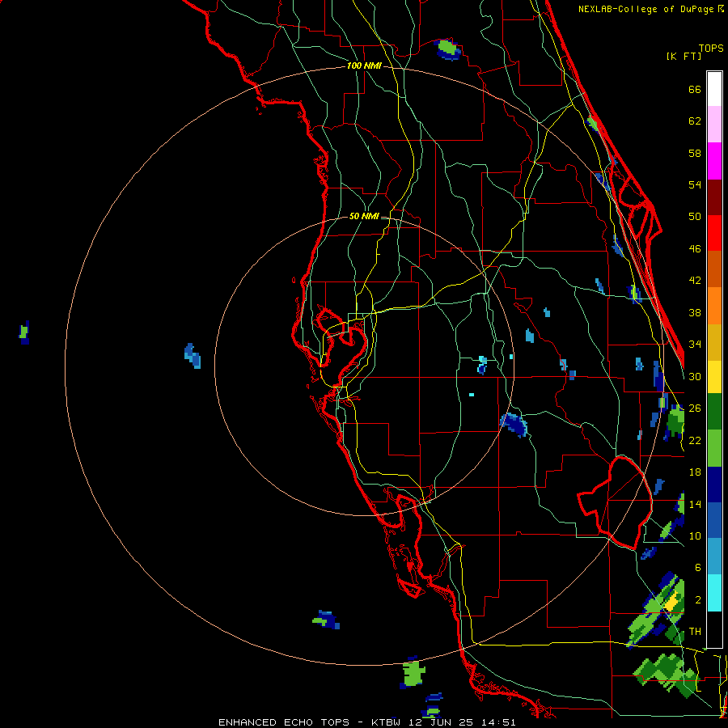Click the KTBW radar station identifier

(x=386, y=722)
